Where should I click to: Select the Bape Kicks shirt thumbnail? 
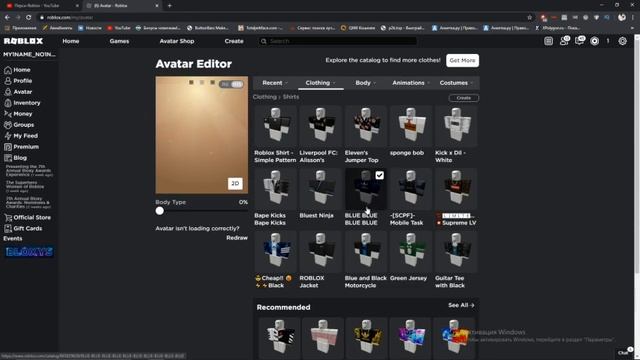click(x=275, y=189)
